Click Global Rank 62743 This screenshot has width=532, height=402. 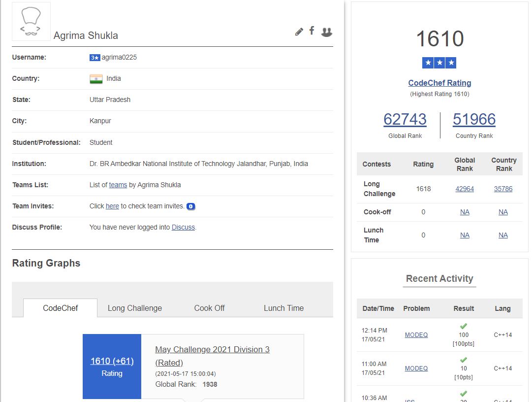tap(405, 119)
